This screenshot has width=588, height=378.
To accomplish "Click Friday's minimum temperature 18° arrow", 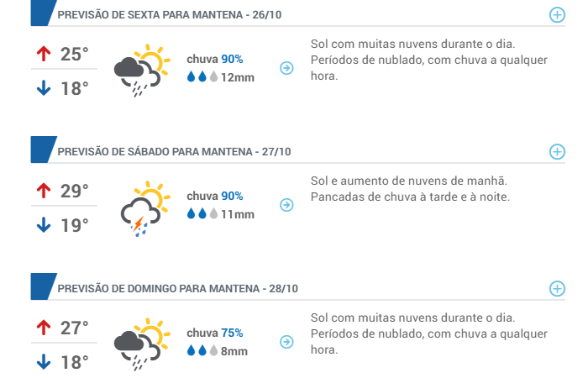I will click(43, 87).
